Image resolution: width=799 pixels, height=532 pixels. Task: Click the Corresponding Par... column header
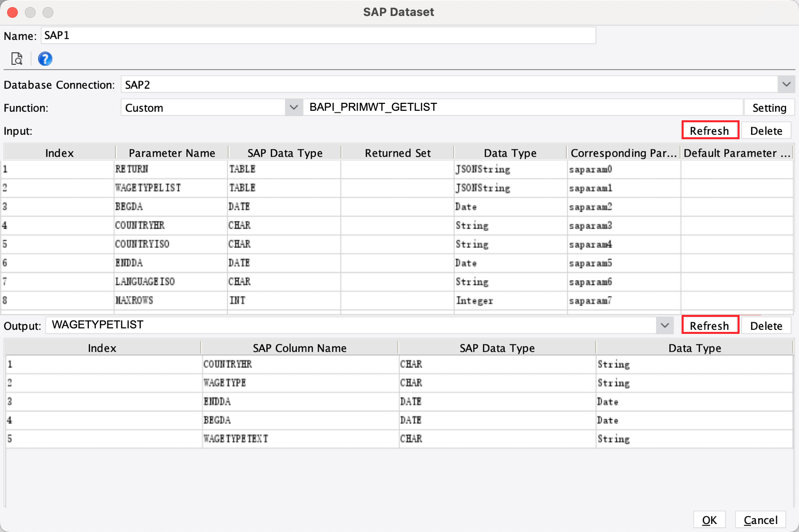pos(623,153)
